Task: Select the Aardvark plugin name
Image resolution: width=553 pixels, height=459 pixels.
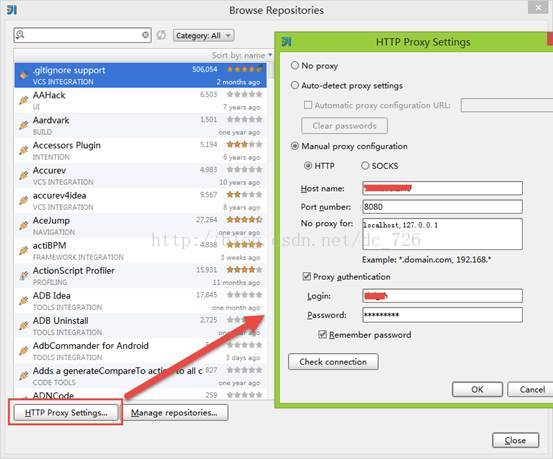Action: click(51, 120)
